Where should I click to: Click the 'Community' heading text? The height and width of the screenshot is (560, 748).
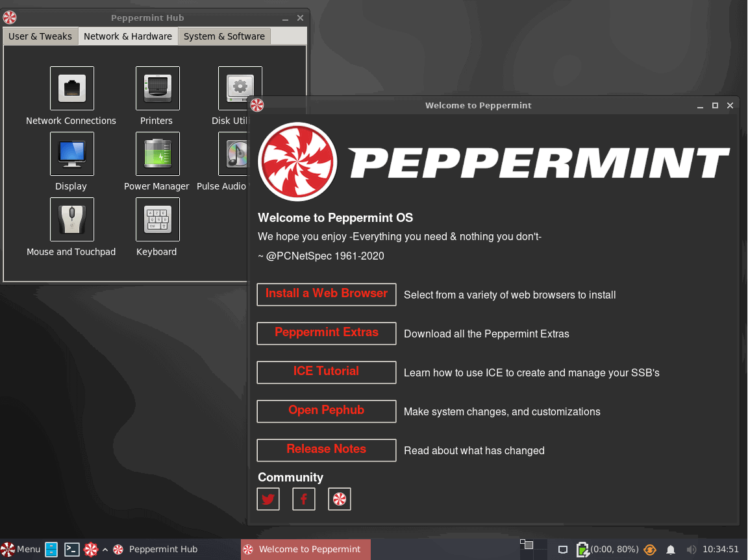[x=290, y=477]
